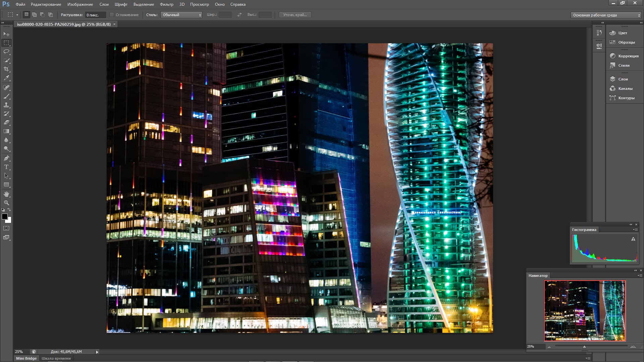Select the Pen tool

tap(6, 158)
